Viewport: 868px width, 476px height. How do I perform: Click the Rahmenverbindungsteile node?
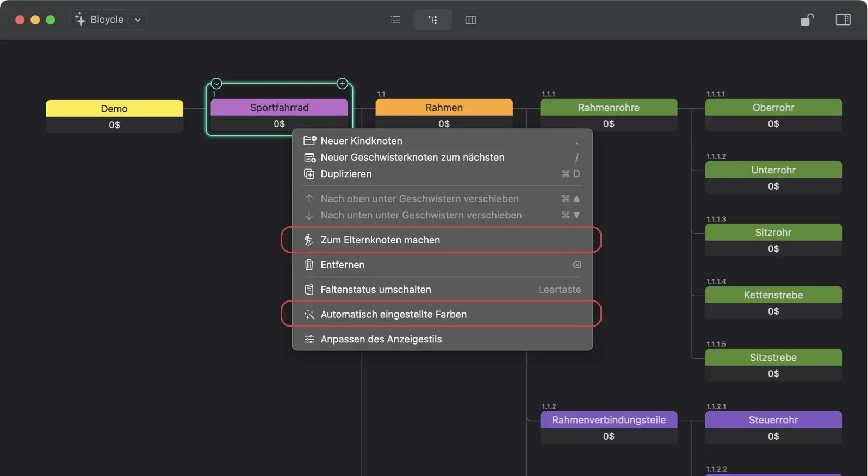(609, 420)
